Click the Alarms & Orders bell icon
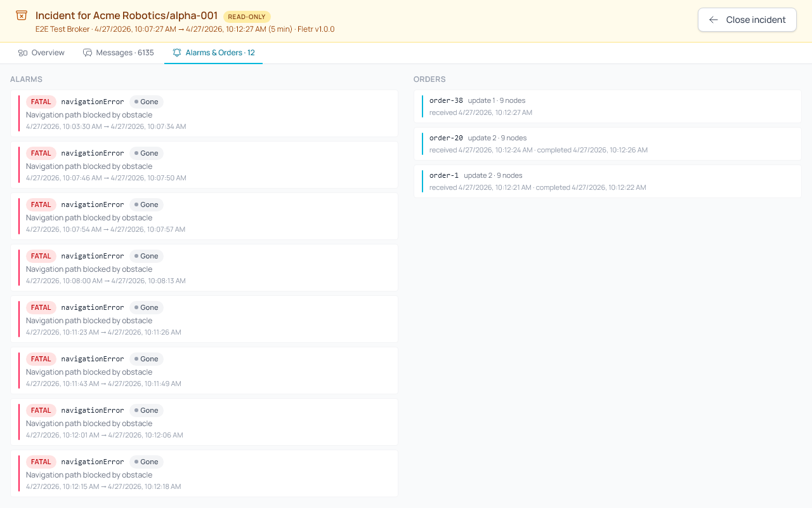Image resolution: width=812 pixels, height=508 pixels. pos(177,53)
